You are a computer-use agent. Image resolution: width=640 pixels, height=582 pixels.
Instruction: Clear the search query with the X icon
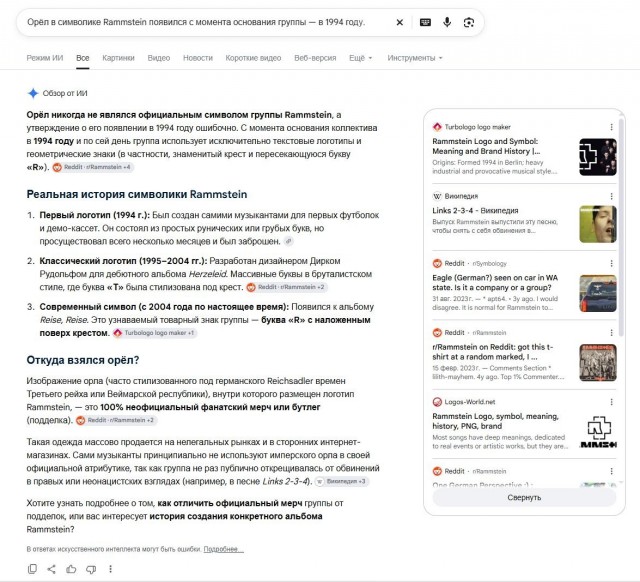coord(400,22)
